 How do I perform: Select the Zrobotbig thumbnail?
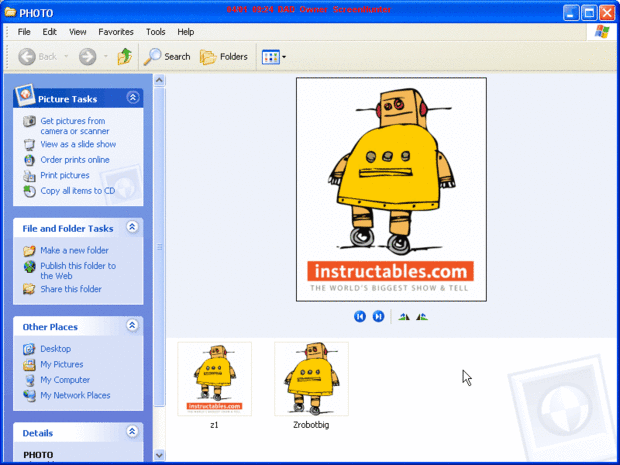point(311,379)
